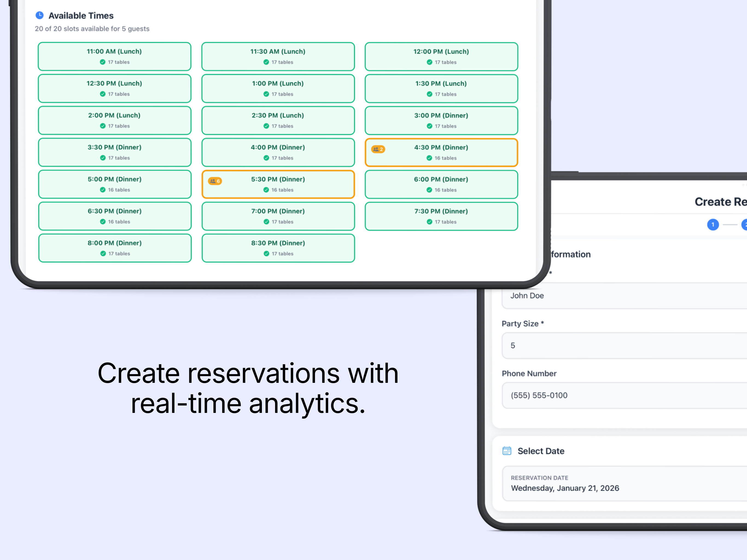
Task: Pick the 12:30 PM (Lunch) slot
Action: click(115, 89)
